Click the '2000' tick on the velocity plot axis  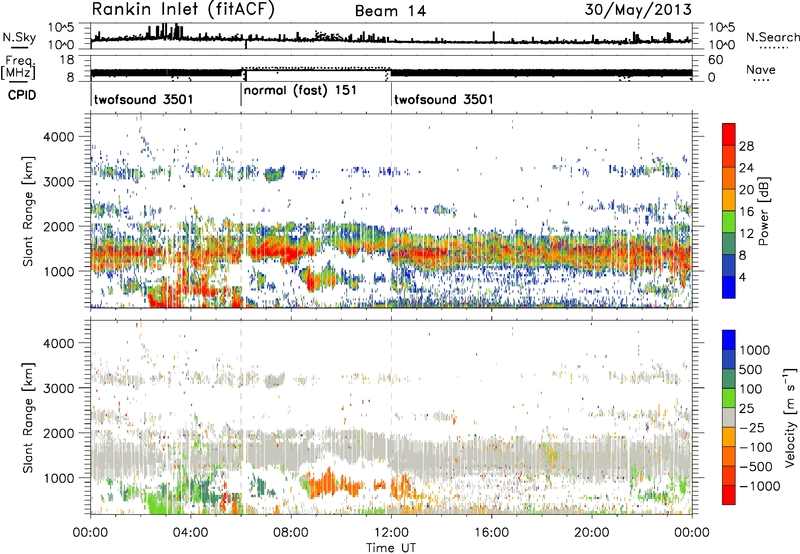[59, 433]
